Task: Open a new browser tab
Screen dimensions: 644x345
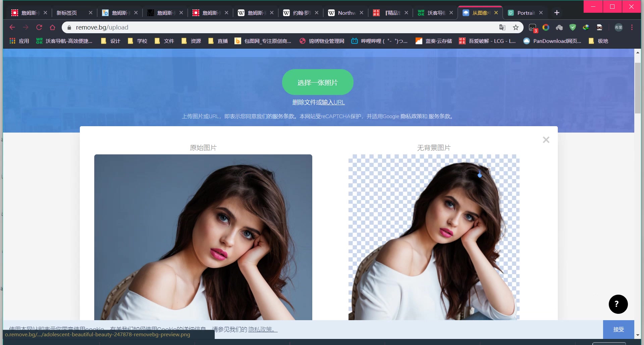Action: (x=557, y=13)
